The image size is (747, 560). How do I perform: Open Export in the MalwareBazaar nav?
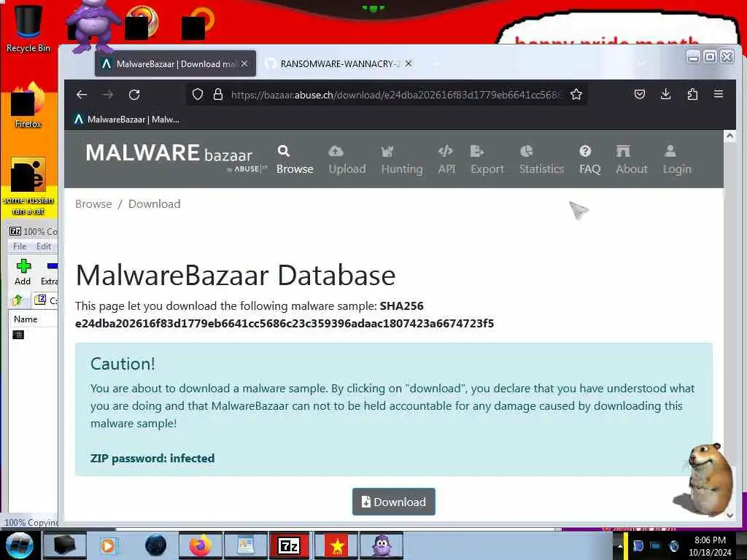(487, 160)
